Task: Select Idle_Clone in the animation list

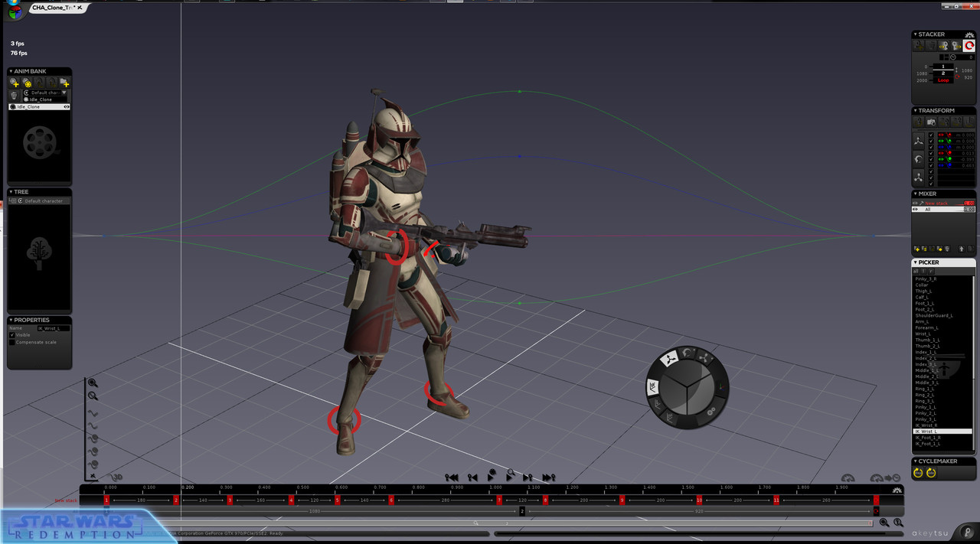Action: tap(39, 106)
